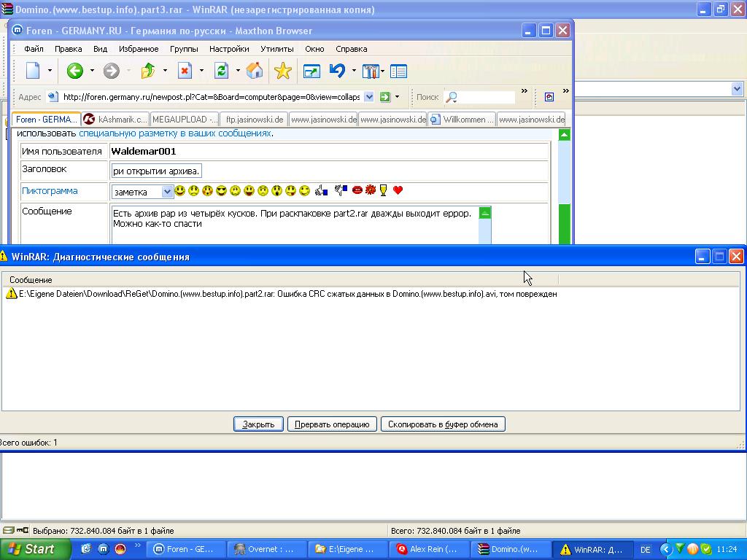Click the green Go arrow beside the address bar
747x560 pixels.
(x=385, y=97)
